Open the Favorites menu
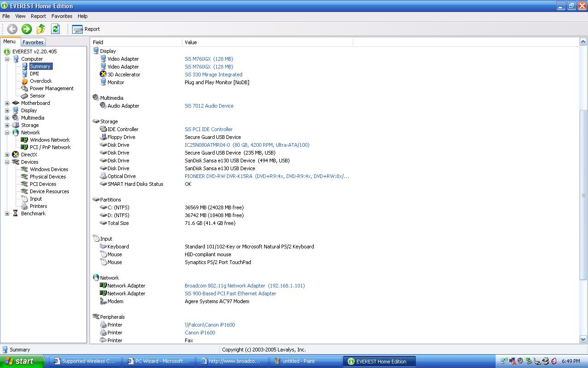Viewport: 588px width, 368px height. (x=62, y=16)
